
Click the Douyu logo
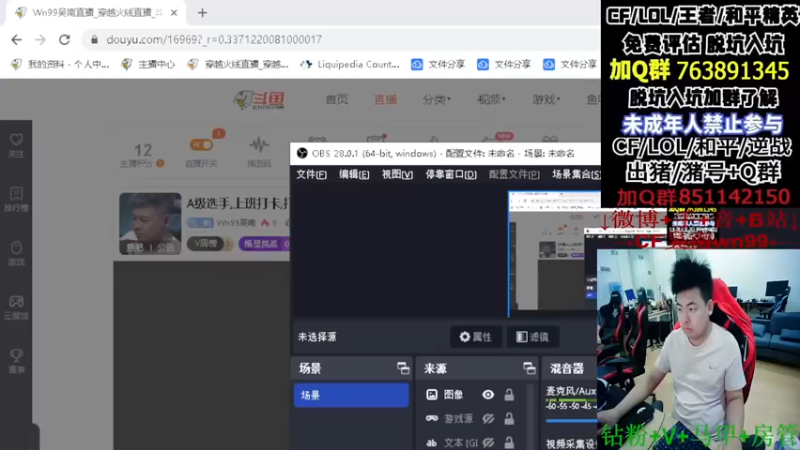259,99
